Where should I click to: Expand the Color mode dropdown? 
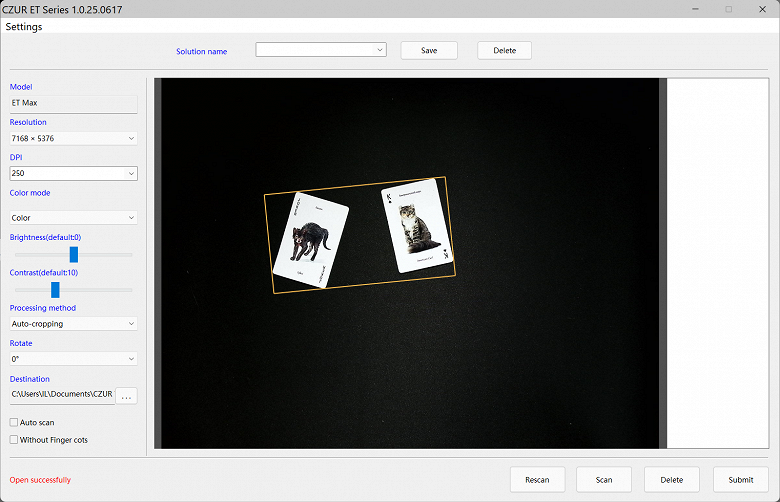[x=73, y=218]
